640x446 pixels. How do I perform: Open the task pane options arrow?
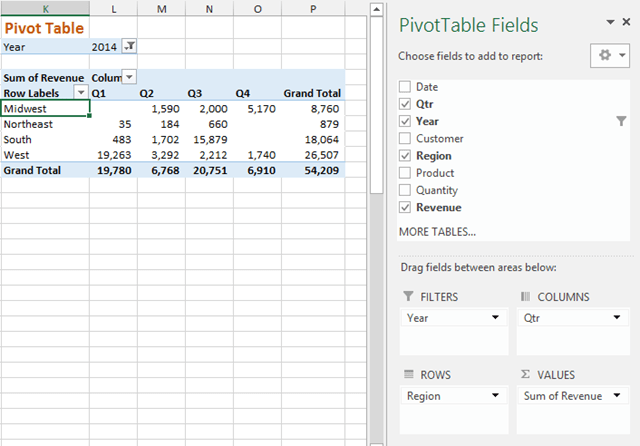tap(611, 22)
